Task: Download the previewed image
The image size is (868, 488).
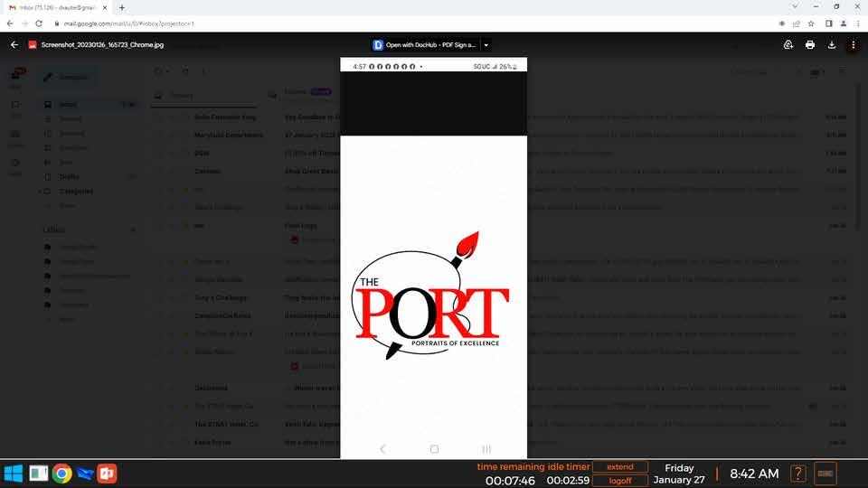Action: tap(832, 45)
